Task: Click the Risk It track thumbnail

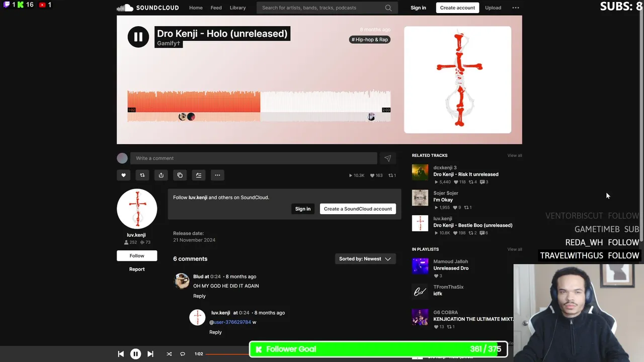Action: coord(420,172)
